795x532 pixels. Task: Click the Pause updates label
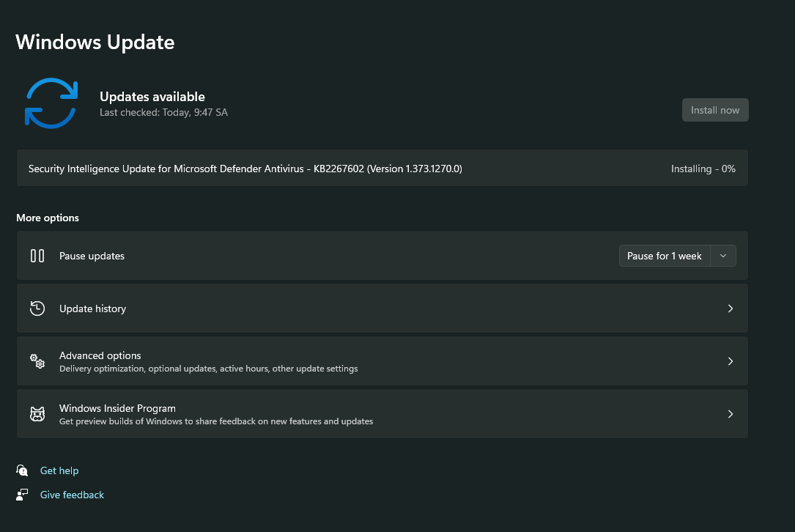[92, 256]
